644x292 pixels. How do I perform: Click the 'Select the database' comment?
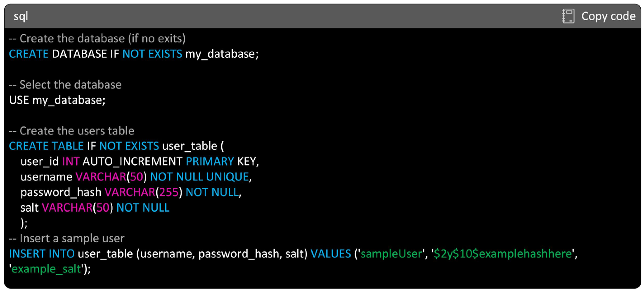coord(66,85)
